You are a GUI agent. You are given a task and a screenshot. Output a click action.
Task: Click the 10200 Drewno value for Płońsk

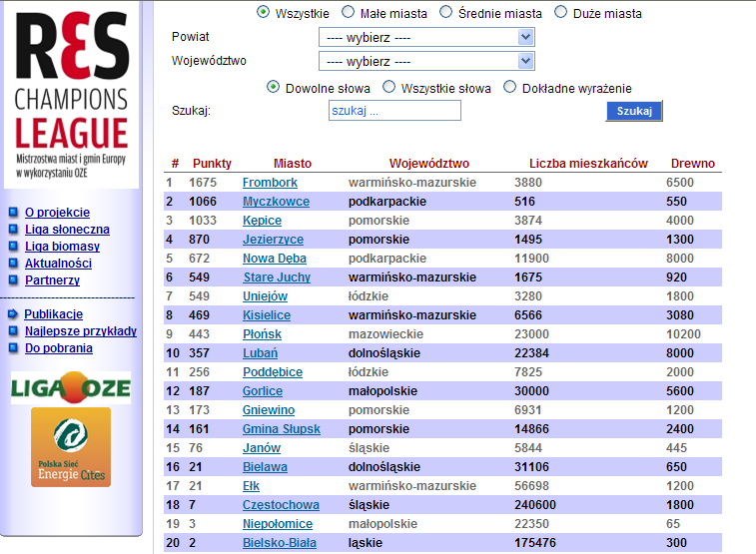683,334
